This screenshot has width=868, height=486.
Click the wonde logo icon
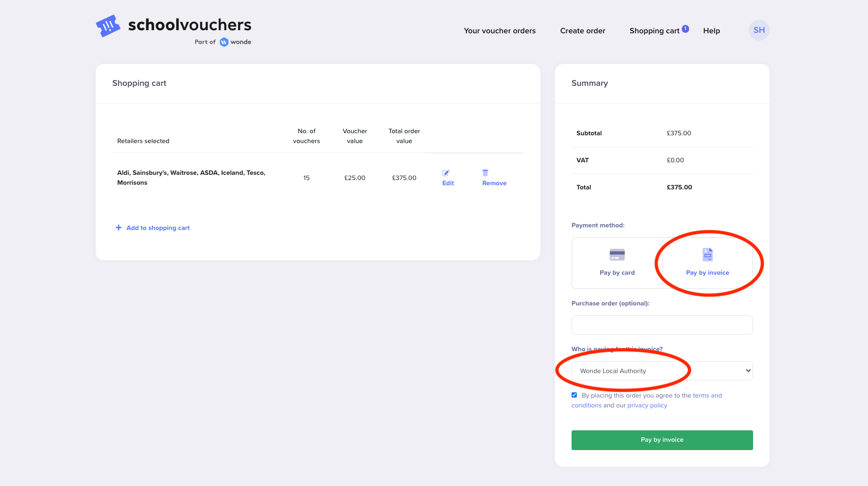(x=224, y=42)
